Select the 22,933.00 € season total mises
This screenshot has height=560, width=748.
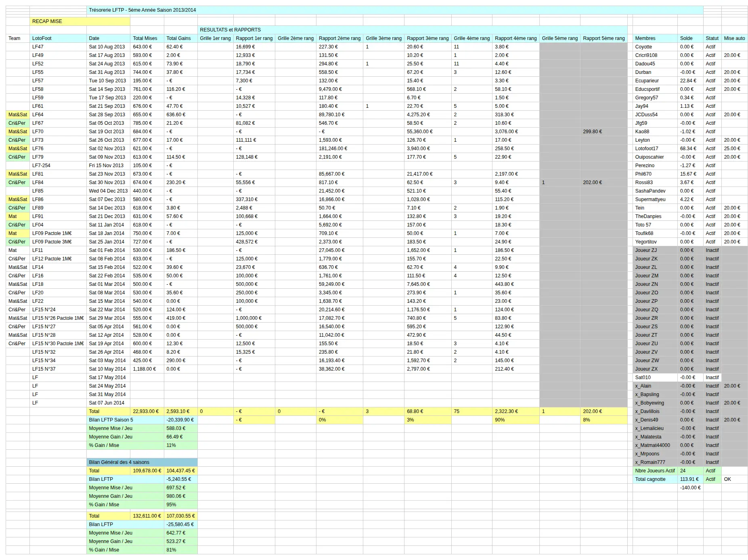click(x=147, y=411)
